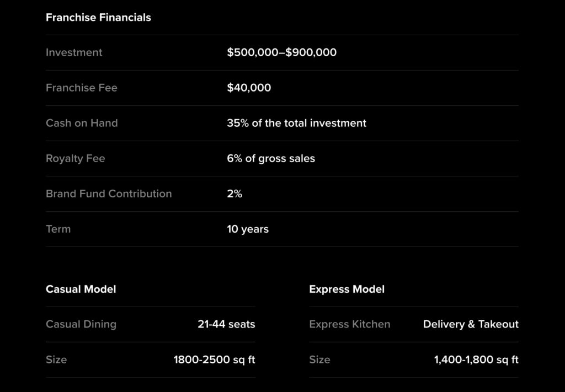Select the Investment row label

pos(74,52)
